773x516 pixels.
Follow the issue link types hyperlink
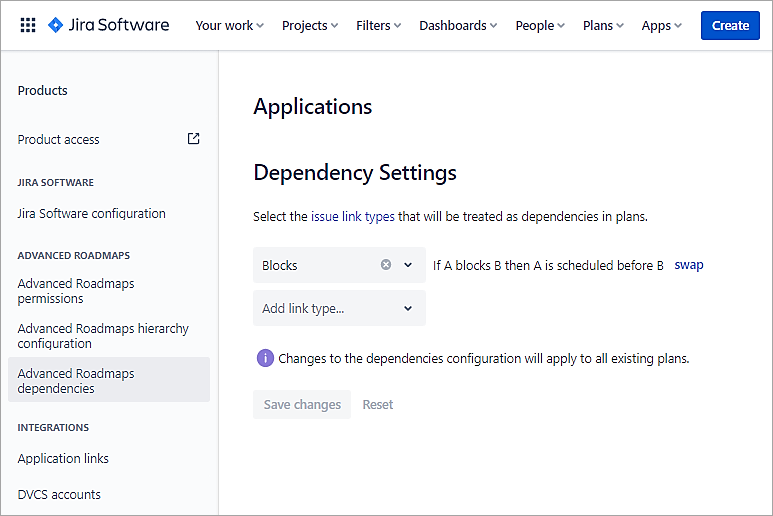click(x=352, y=216)
